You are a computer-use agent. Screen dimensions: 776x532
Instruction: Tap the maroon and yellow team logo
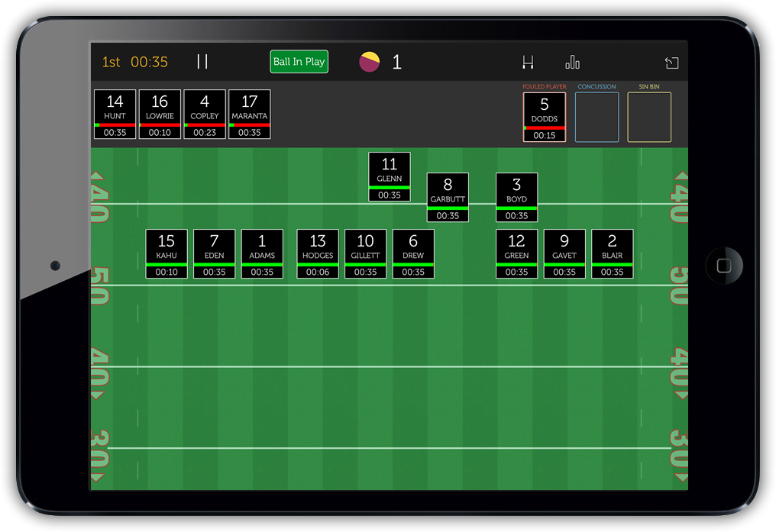click(369, 62)
